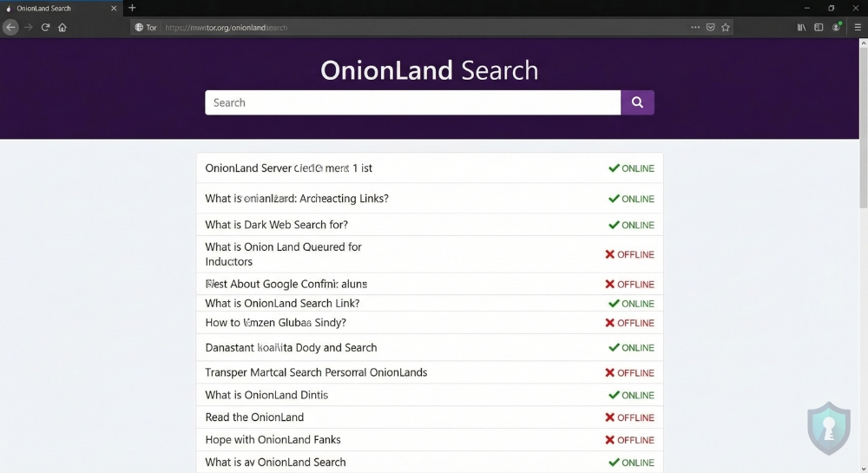Click OFFLINE status of Transper Martcal row
The image size is (868, 473).
tap(629, 373)
